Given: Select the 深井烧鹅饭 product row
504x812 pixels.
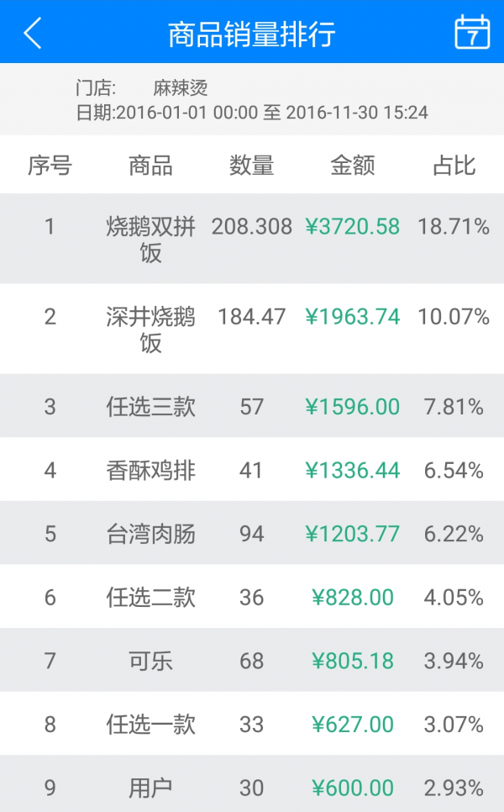Looking at the screenshot, I should click(x=151, y=329).
